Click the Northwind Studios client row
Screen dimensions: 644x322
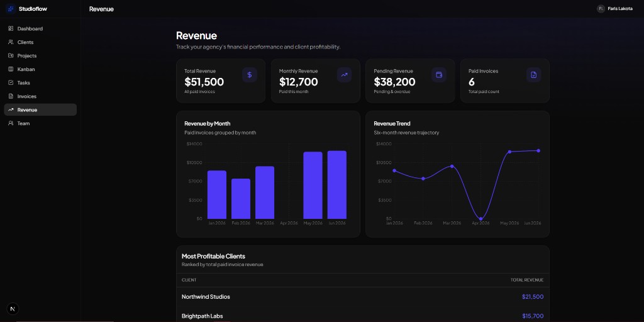point(363,297)
